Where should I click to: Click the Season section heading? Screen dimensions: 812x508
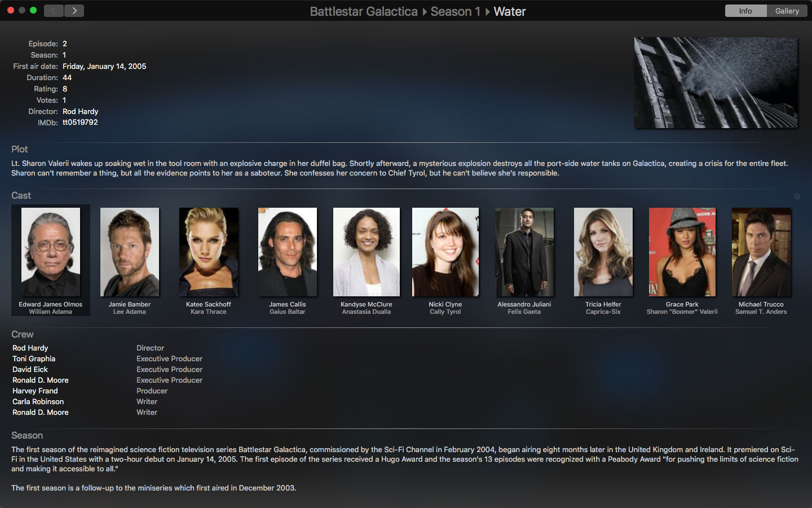tap(27, 435)
